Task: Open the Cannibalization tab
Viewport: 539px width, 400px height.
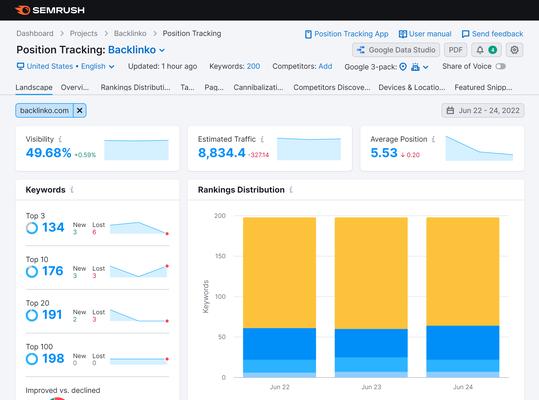Action: (258, 87)
